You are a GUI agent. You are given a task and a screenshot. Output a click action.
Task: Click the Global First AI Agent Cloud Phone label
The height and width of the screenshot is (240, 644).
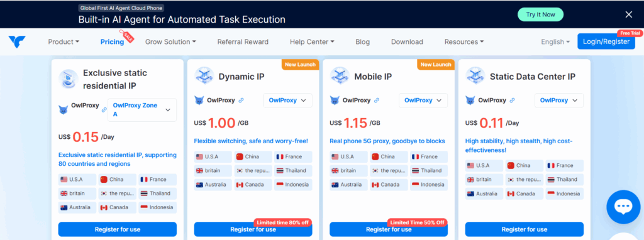tap(121, 8)
